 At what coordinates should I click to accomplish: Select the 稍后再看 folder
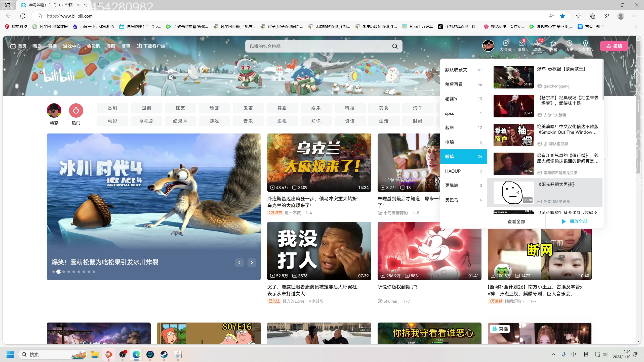click(463, 84)
